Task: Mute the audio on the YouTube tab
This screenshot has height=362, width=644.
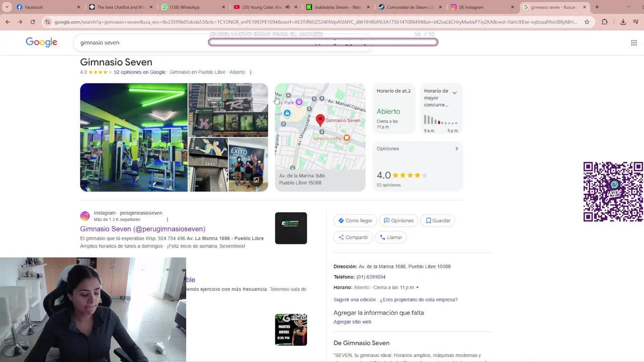Action: 288,7
